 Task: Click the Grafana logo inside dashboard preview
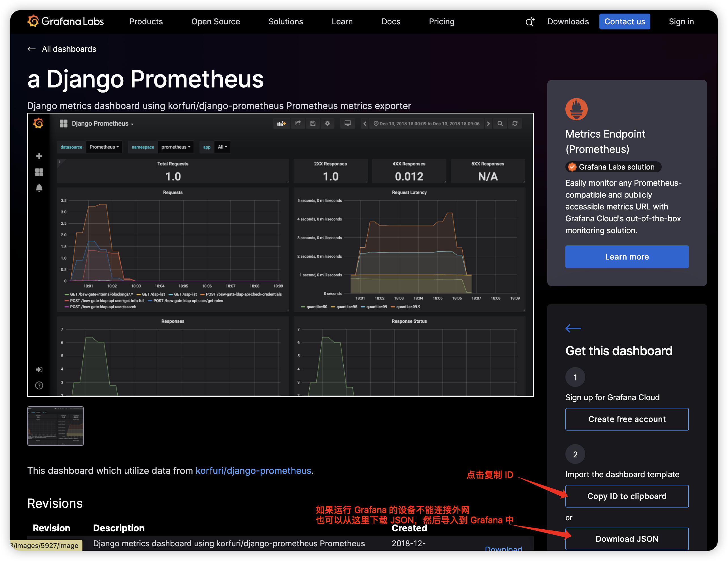click(38, 123)
